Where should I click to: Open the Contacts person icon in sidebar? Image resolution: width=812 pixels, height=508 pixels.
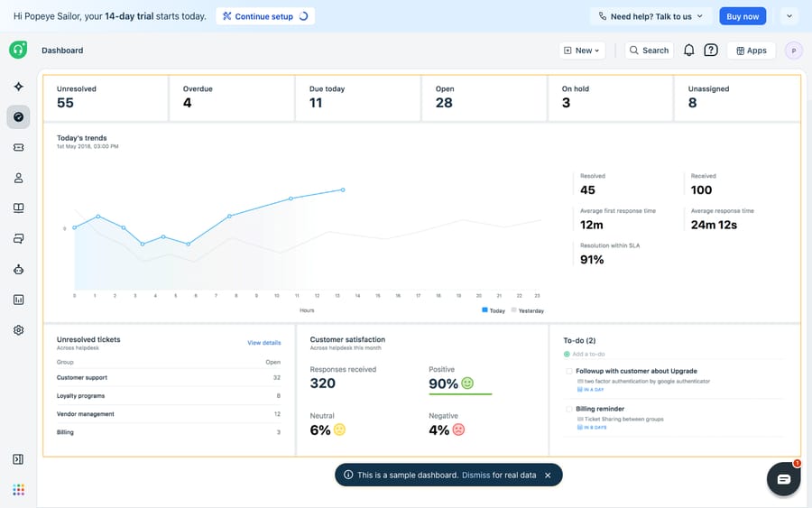coord(19,178)
